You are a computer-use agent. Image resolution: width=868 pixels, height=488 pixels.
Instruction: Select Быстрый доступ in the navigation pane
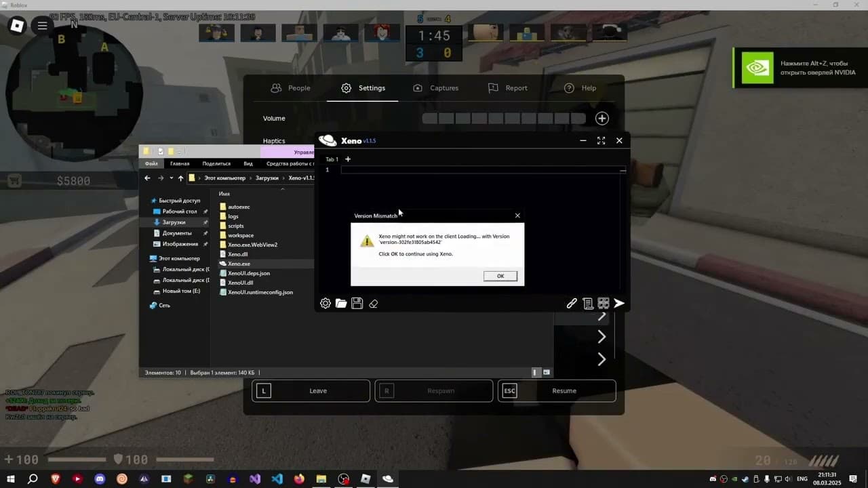(176, 201)
